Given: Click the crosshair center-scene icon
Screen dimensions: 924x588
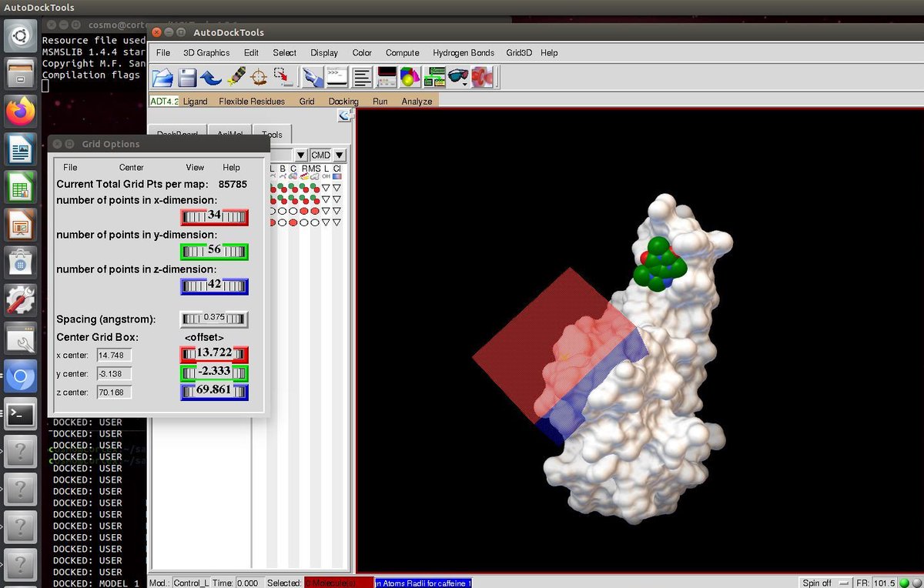Looking at the screenshot, I should click(259, 77).
